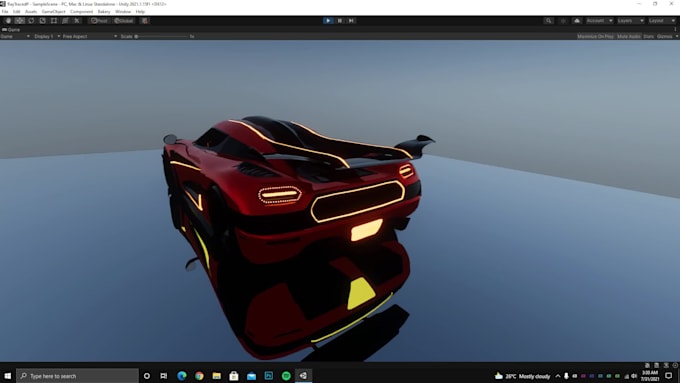
Task: Open Task View on taskbar
Action: pyautogui.click(x=163, y=376)
